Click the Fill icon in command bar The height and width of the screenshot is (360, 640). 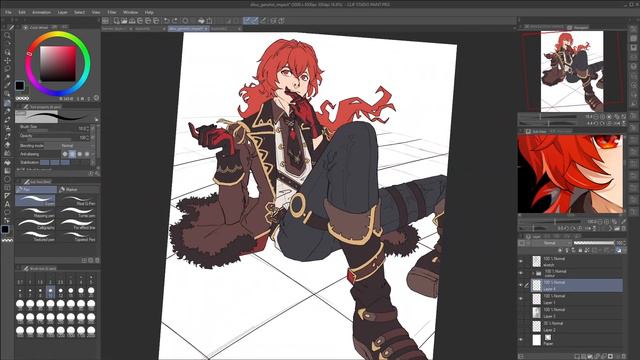point(201,20)
